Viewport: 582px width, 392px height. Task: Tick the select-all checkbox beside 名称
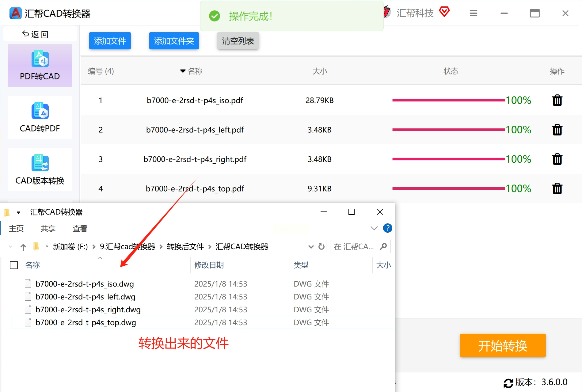pyautogui.click(x=14, y=265)
